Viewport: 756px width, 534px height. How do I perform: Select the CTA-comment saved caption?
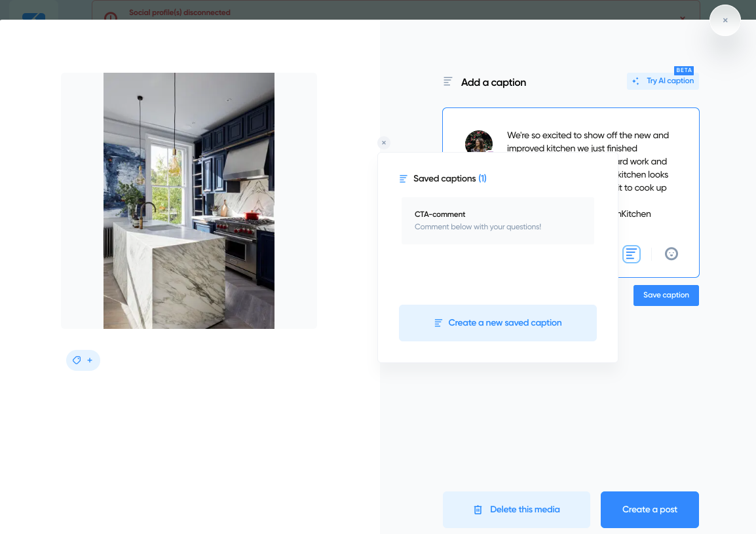tap(497, 220)
